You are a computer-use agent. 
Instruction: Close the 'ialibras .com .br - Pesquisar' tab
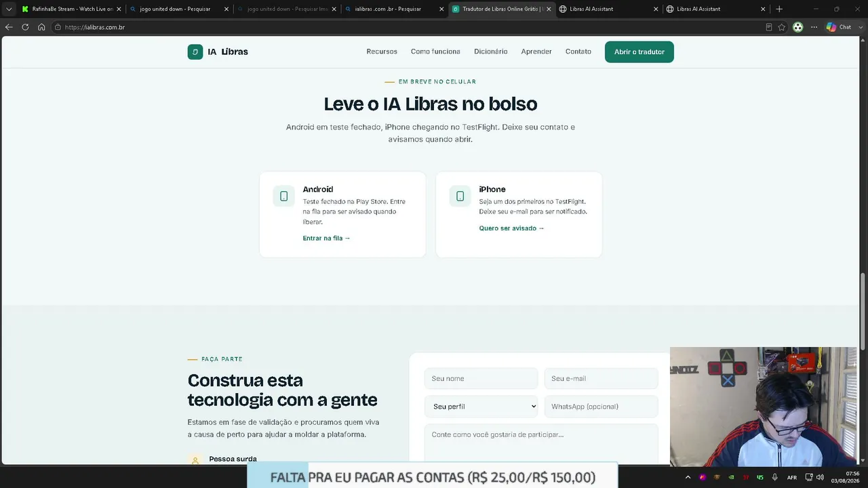click(x=441, y=9)
